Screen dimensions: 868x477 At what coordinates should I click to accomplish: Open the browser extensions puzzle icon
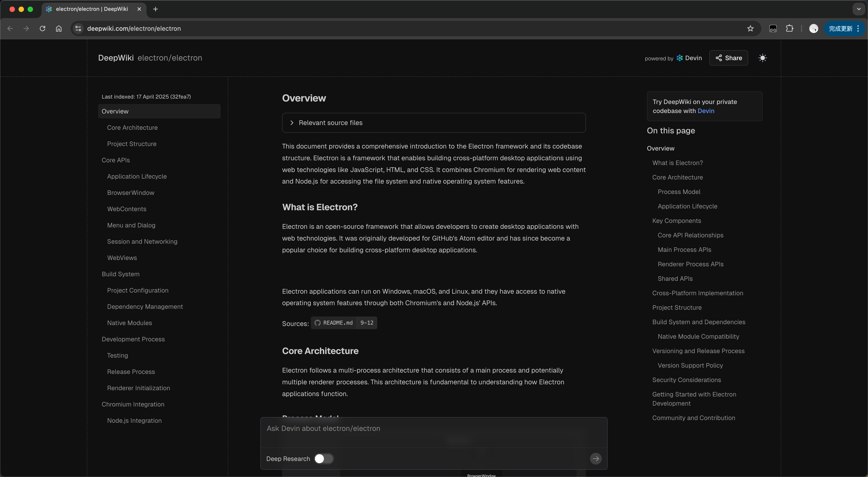[790, 29]
